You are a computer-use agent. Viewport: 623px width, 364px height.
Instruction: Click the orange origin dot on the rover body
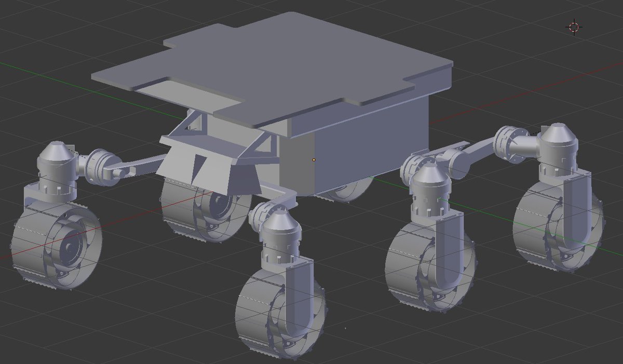[x=314, y=160]
